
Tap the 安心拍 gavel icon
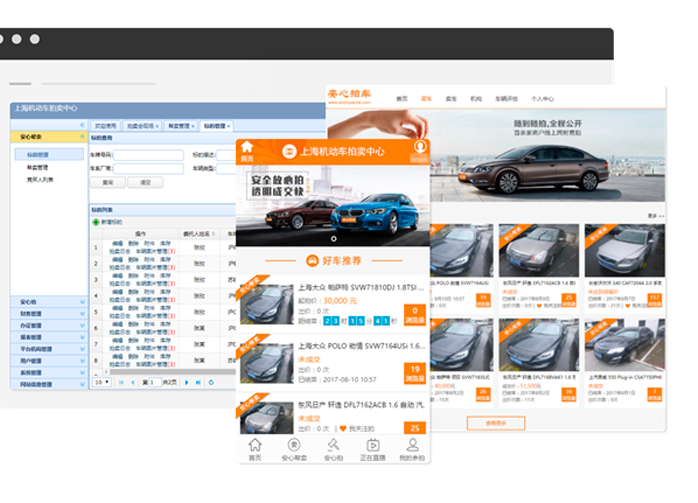[x=333, y=446]
